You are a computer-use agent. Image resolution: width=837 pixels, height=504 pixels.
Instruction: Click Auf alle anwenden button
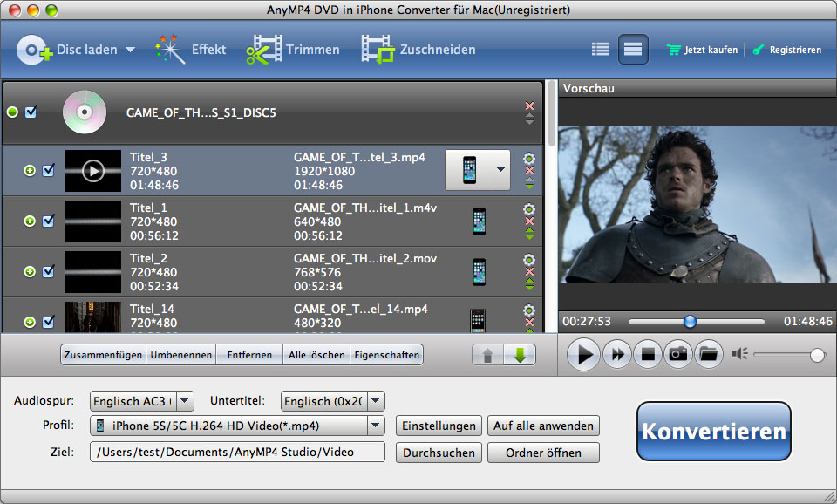543,426
